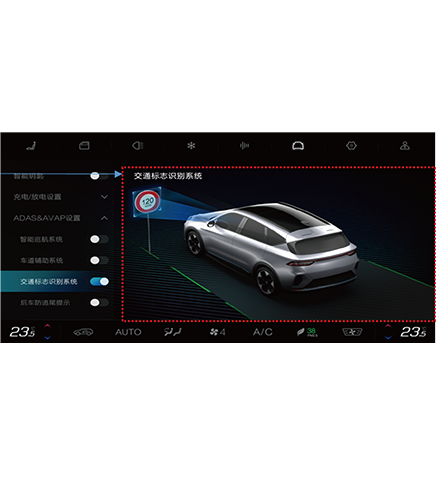Screen dimensions: 436x480
Task: Enable the 车道辅助系统 switch
Action: (x=99, y=260)
